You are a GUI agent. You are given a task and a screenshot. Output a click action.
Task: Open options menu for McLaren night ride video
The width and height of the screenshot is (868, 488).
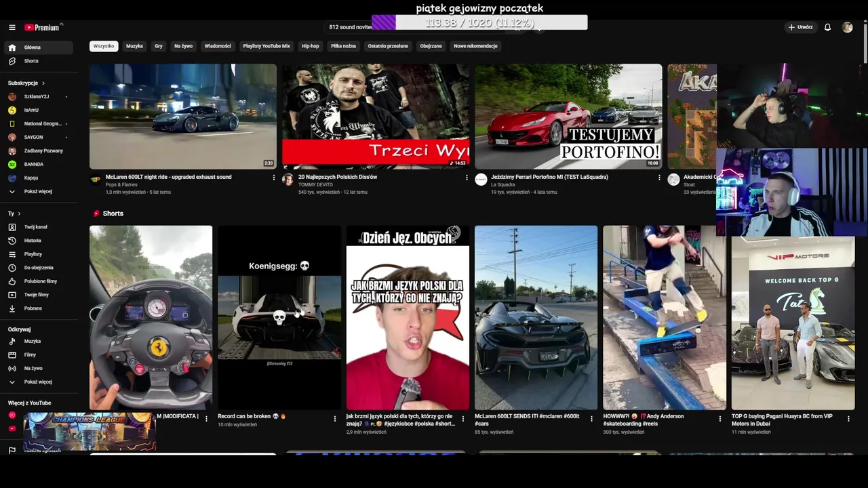(x=274, y=178)
